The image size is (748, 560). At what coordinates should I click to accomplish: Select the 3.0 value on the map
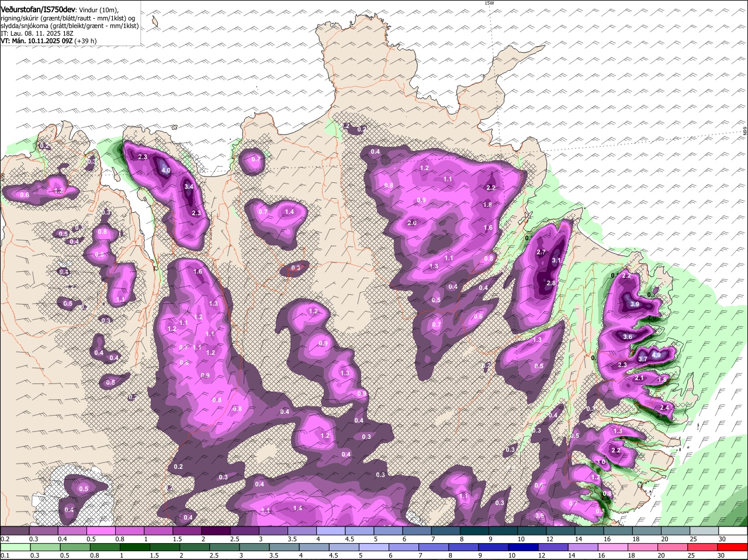coord(601,462)
